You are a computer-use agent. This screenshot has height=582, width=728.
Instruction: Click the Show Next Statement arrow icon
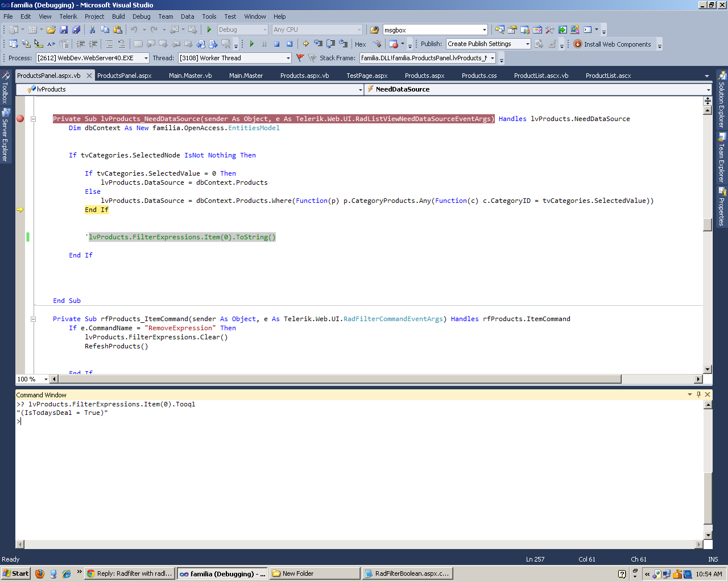[305, 44]
